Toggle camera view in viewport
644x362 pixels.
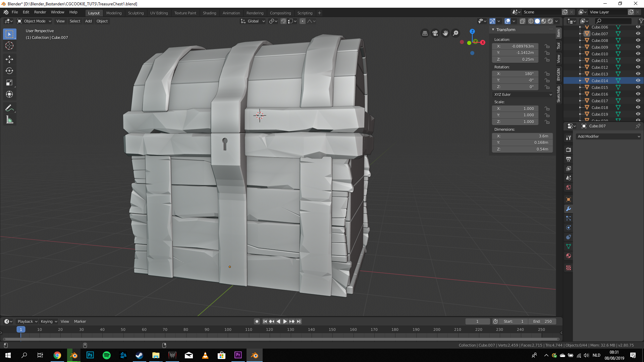point(435,33)
